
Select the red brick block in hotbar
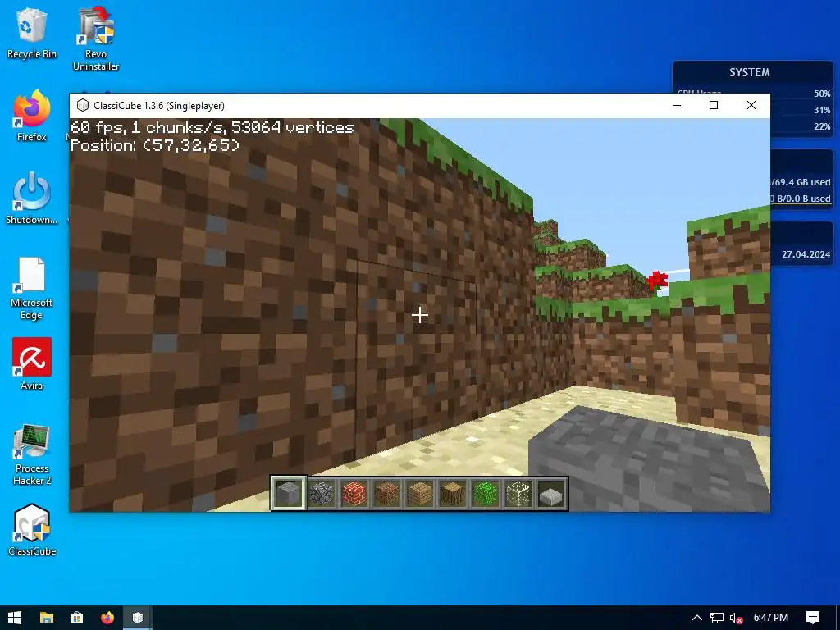[354, 493]
